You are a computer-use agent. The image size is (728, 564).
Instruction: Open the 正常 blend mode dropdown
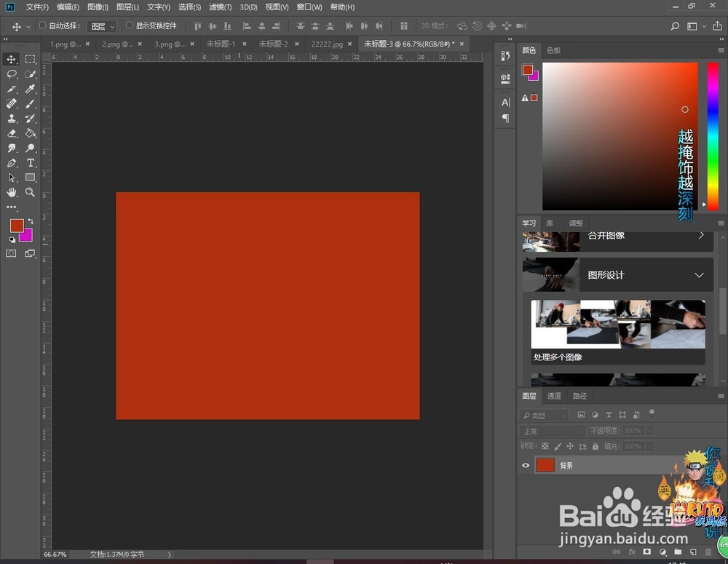(552, 432)
